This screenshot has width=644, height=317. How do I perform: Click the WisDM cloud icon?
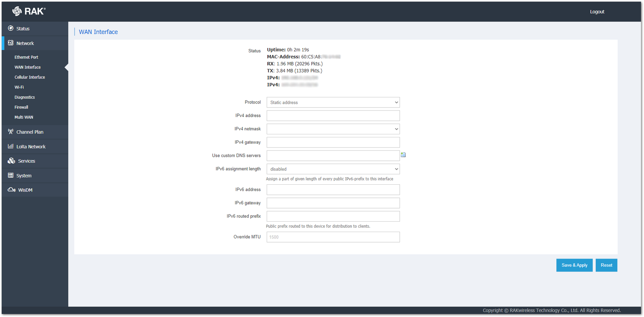coord(11,190)
